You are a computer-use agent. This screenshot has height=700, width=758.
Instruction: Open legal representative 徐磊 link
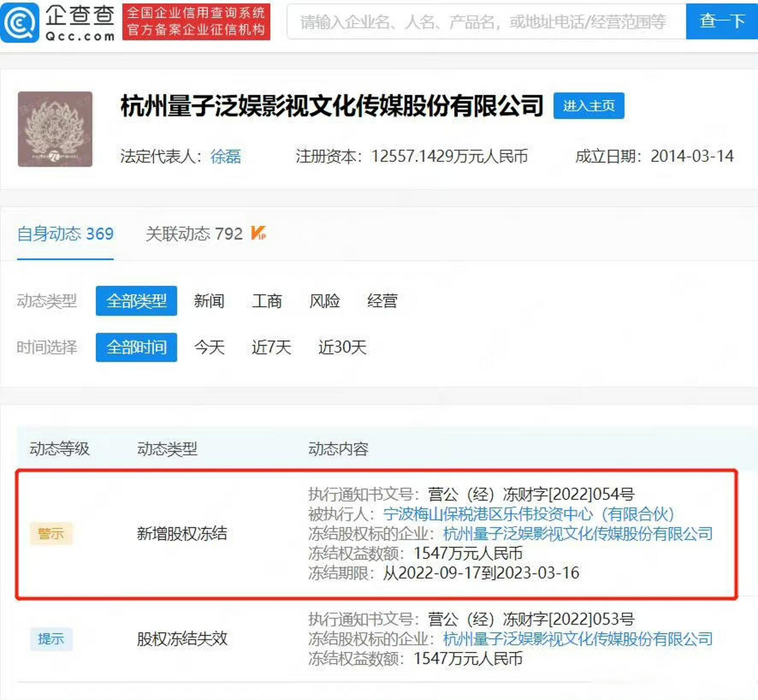point(226,156)
